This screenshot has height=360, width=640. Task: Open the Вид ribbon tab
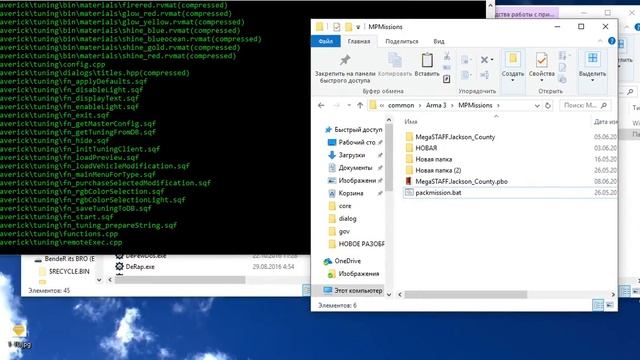(x=439, y=41)
